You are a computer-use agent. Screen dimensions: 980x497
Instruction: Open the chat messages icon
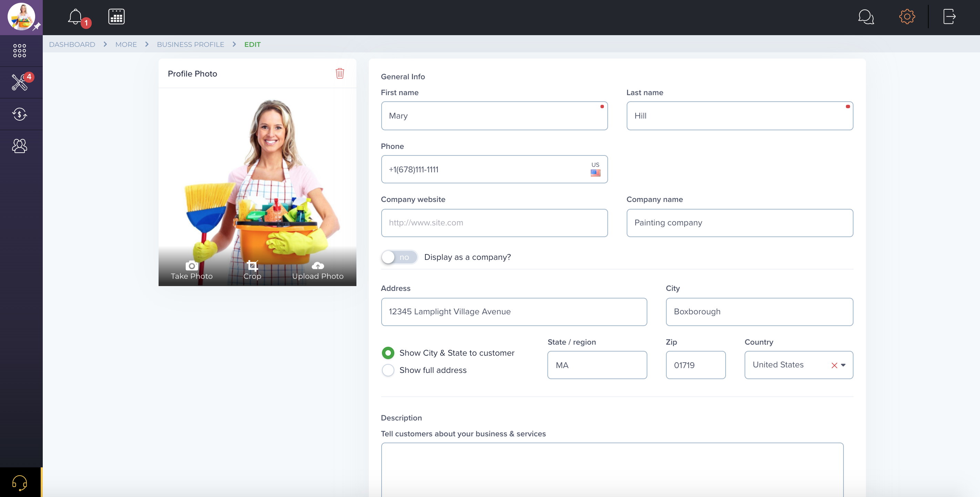coord(866,17)
